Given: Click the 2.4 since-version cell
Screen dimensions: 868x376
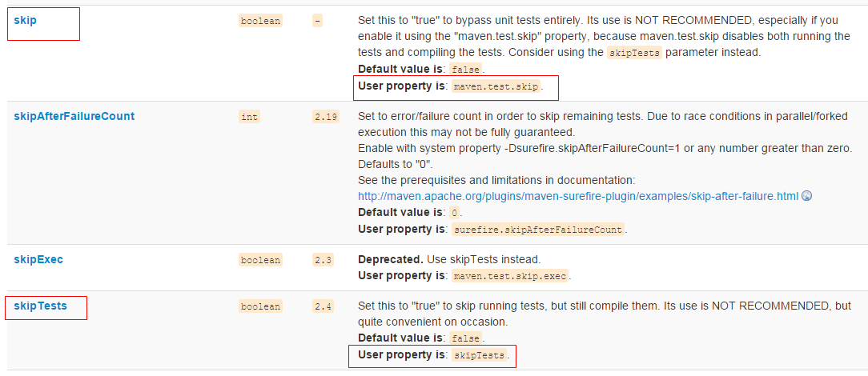Looking at the screenshot, I should point(323,306).
